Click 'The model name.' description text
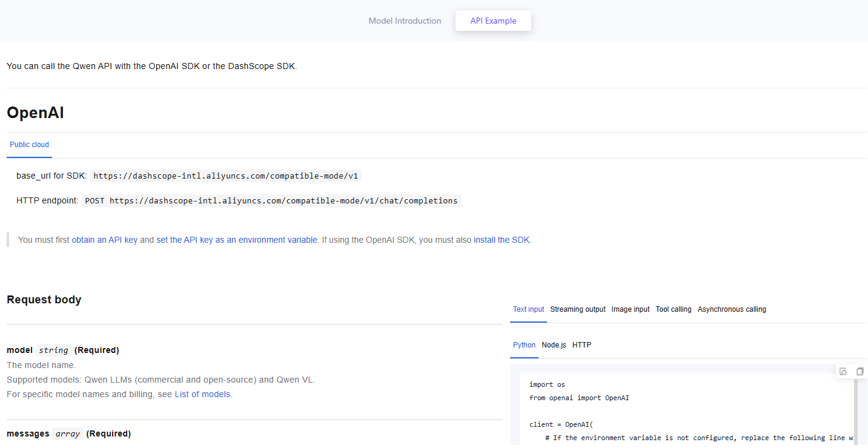The height and width of the screenshot is (448, 868). [41, 365]
